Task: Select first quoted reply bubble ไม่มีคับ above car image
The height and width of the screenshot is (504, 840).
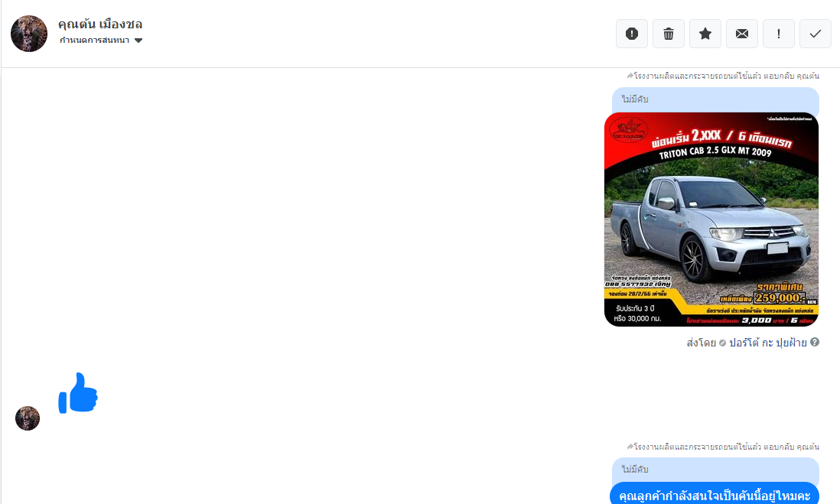Action: click(716, 99)
